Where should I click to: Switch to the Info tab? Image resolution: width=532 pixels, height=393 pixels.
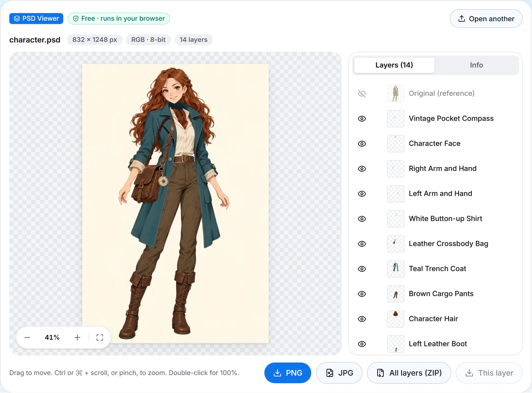click(x=476, y=65)
